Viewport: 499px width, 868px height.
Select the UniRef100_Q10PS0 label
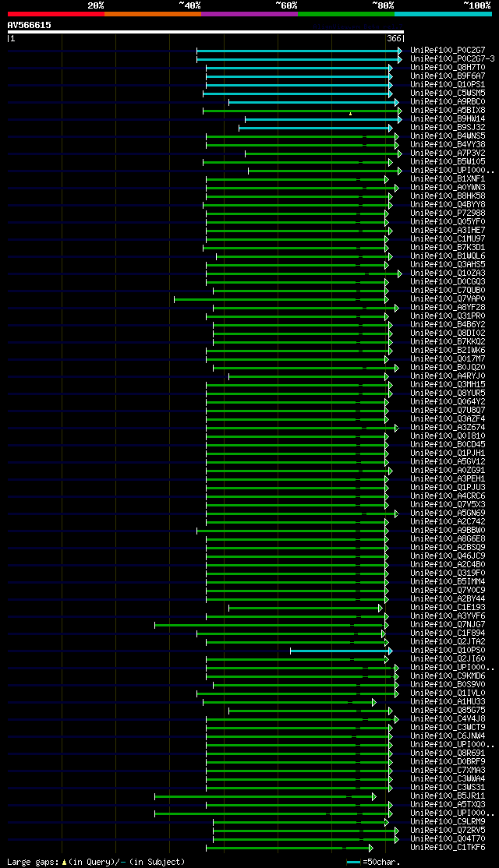448,650
